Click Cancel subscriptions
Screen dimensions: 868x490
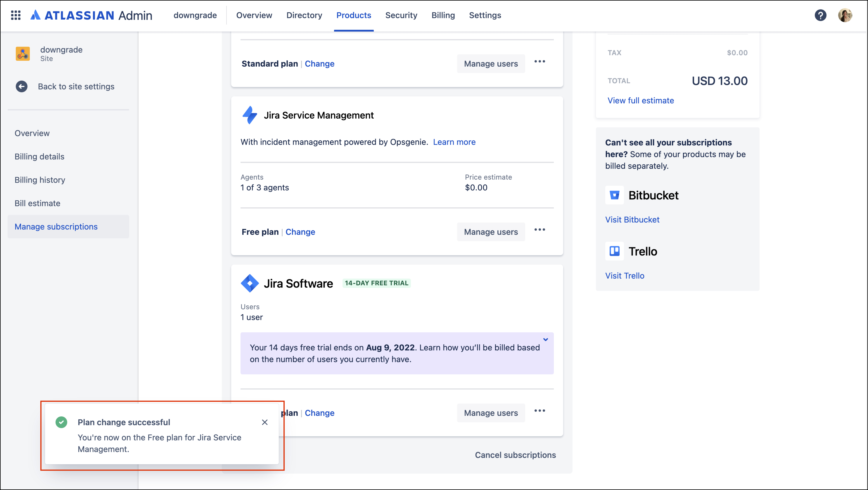click(x=515, y=455)
